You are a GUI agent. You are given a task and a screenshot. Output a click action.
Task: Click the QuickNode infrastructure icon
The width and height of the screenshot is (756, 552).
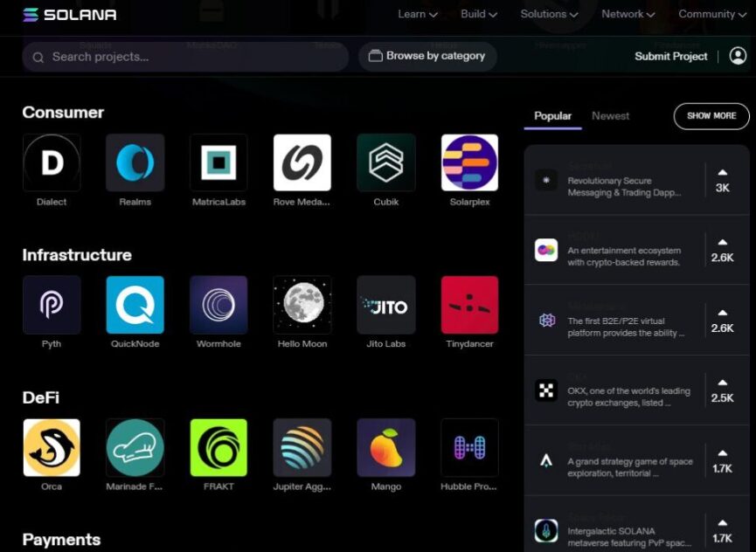135,305
